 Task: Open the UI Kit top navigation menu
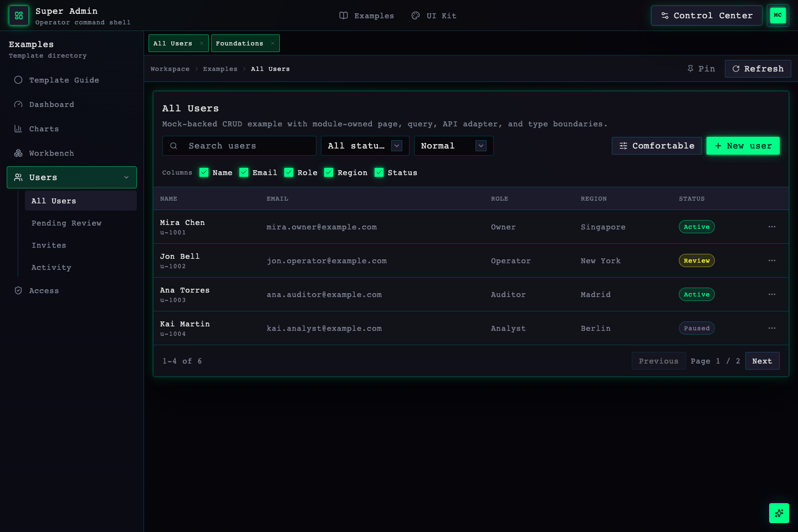point(434,16)
